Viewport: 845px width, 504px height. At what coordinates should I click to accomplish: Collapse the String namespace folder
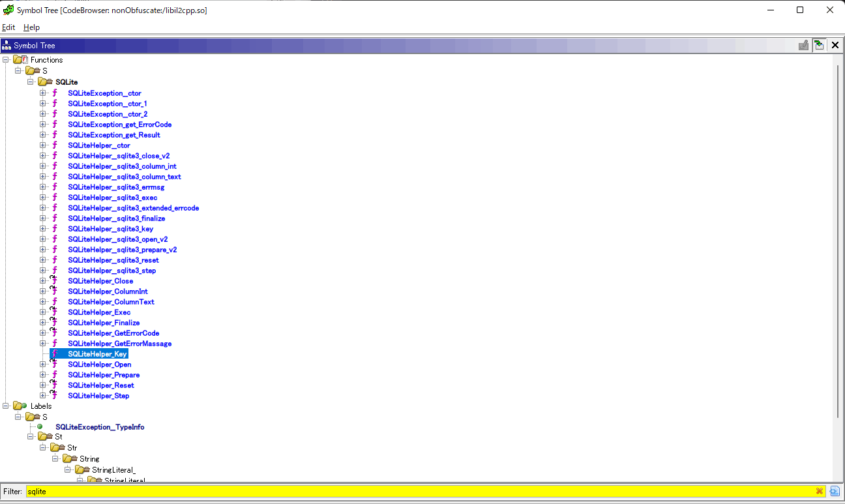point(55,459)
